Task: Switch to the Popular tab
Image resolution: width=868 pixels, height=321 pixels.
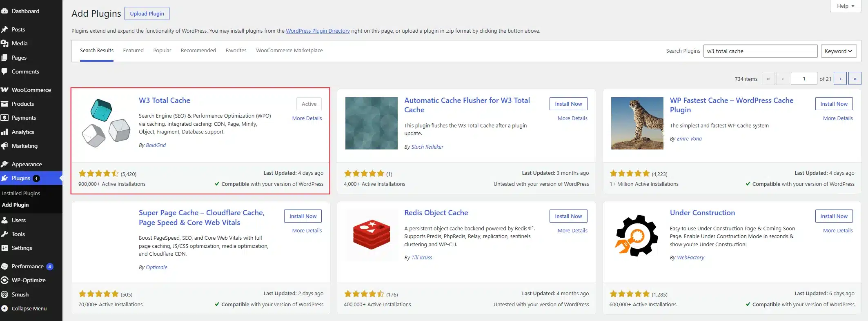Action: (162, 51)
